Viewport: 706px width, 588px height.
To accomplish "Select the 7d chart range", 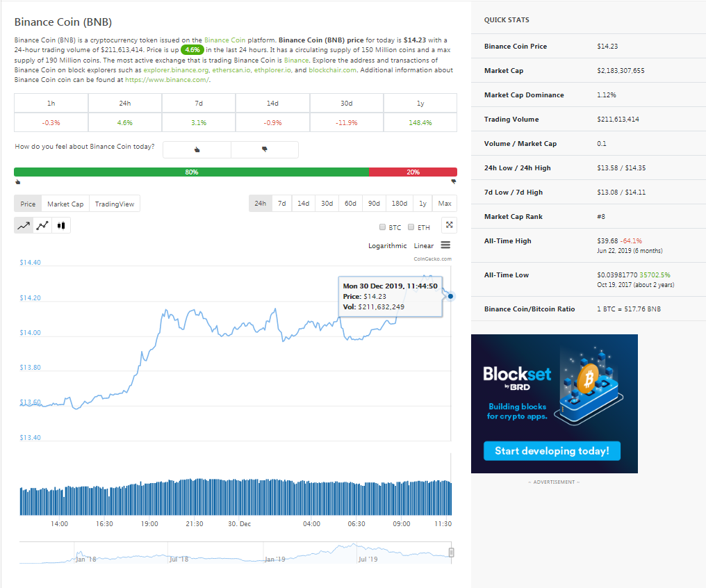I will 282,204.
